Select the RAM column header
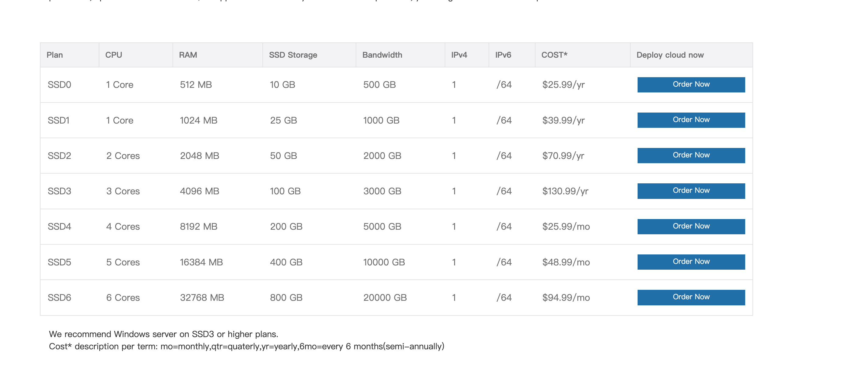This screenshot has height=374, width=868. [188, 55]
